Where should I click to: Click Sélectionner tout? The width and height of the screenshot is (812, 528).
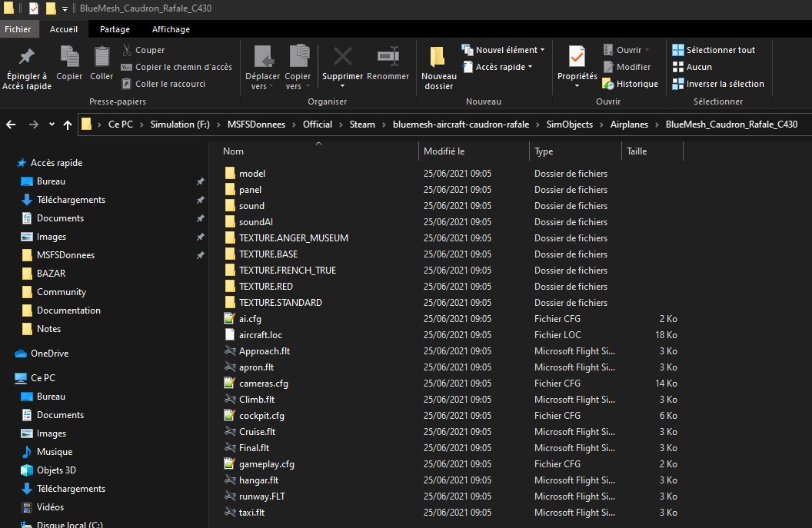pos(714,50)
